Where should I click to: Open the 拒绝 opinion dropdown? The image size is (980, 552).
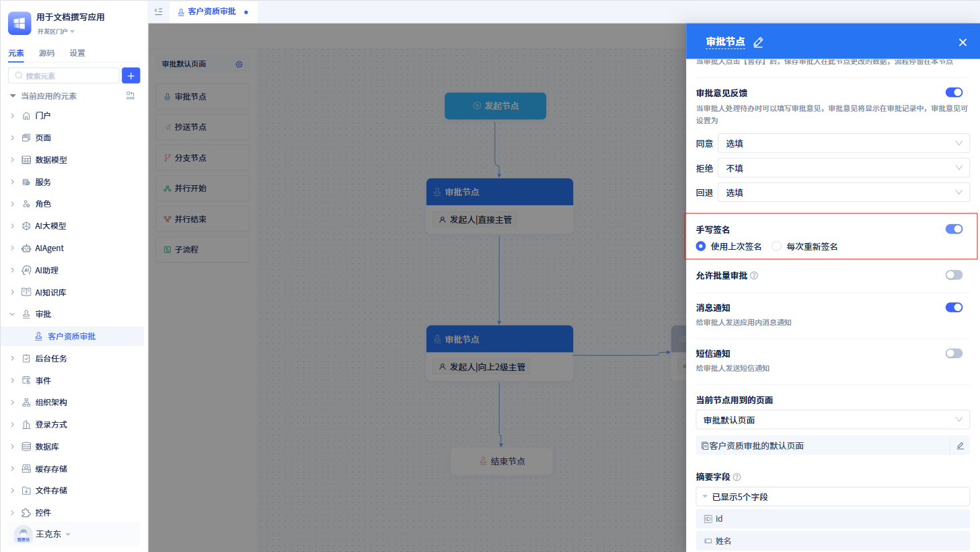pyautogui.click(x=843, y=168)
